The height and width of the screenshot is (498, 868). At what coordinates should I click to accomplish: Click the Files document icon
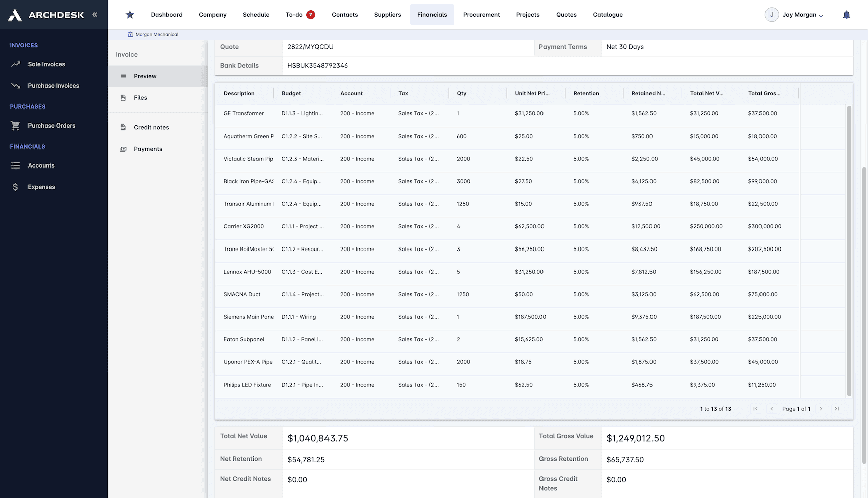[123, 97]
